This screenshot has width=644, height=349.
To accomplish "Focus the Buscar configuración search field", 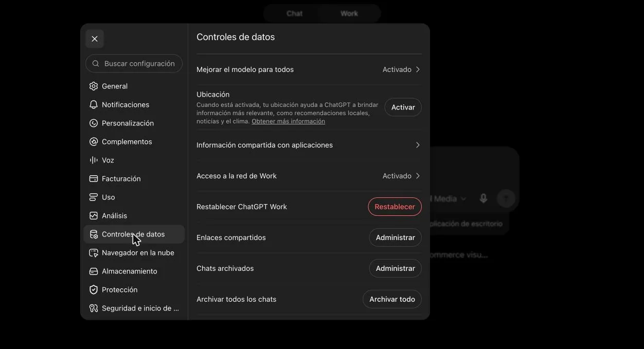I will tap(134, 64).
